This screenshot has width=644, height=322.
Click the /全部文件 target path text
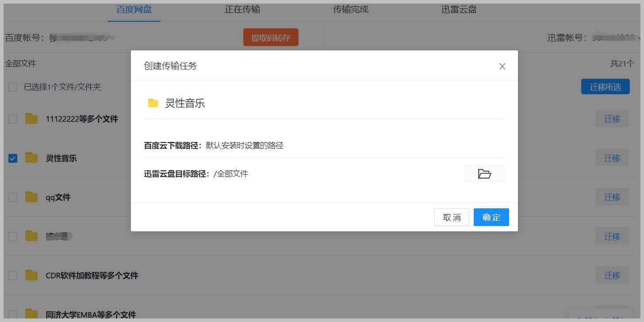pos(231,174)
